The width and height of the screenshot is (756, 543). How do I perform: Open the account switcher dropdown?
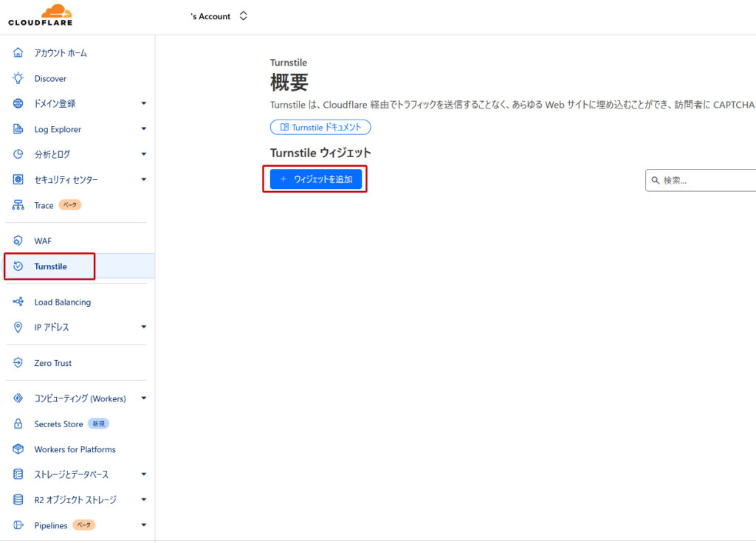coord(243,16)
